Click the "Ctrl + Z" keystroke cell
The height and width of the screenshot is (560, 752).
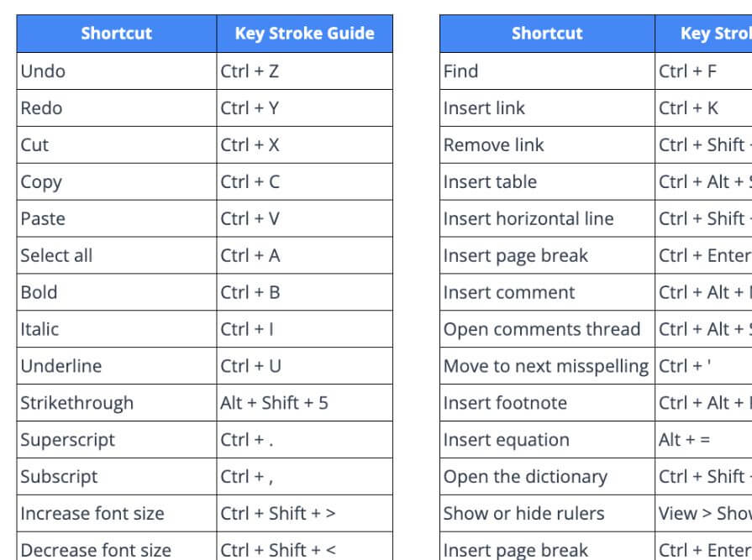(304, 71)
